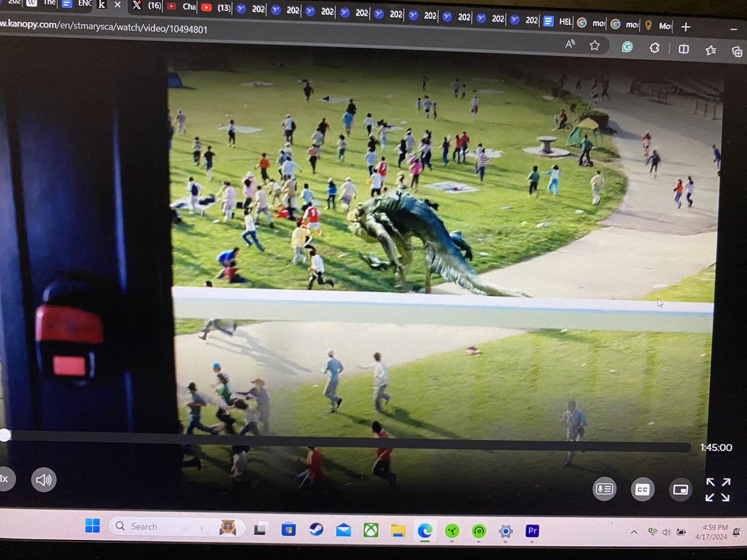Switch to the YouTube Cha tab

[x=182, y=7]
